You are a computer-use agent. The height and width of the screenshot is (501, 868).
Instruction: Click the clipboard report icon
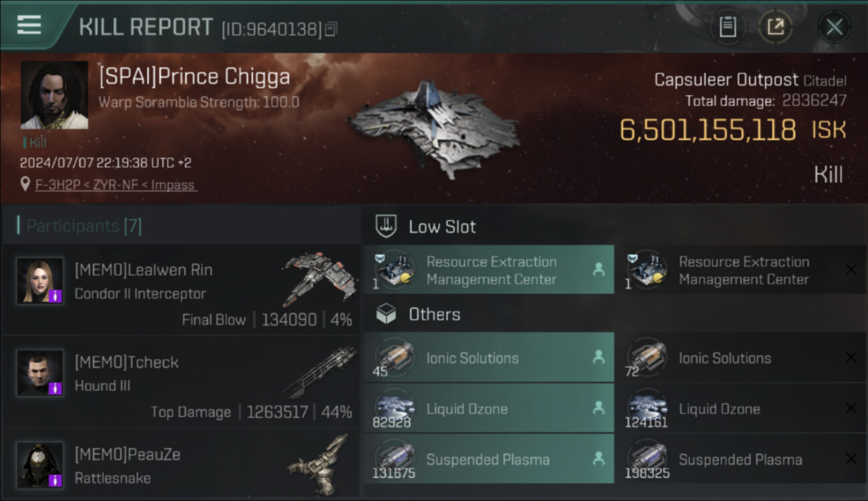click(727, 27)
